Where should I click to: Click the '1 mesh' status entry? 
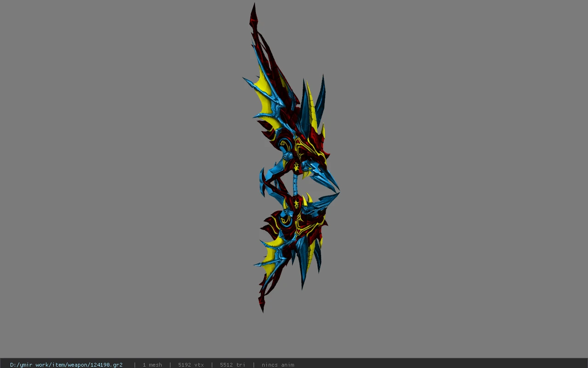pyautogui.click(x=152, y=365)
